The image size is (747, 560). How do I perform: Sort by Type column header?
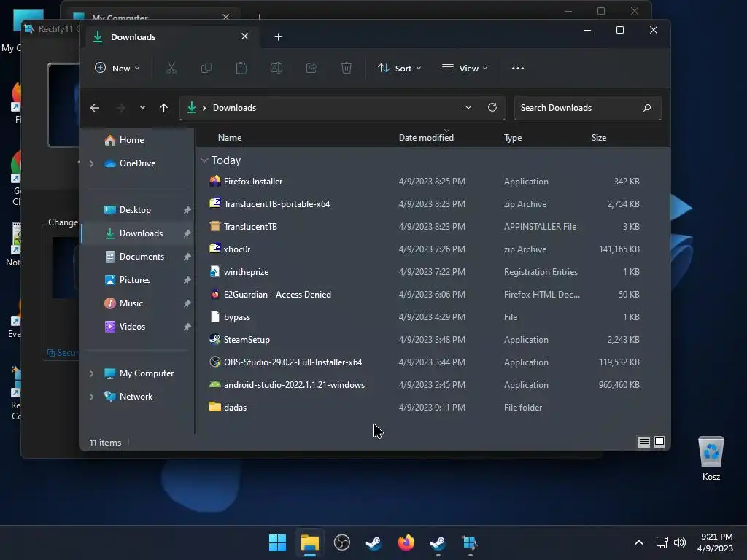(x=513, y=138)
